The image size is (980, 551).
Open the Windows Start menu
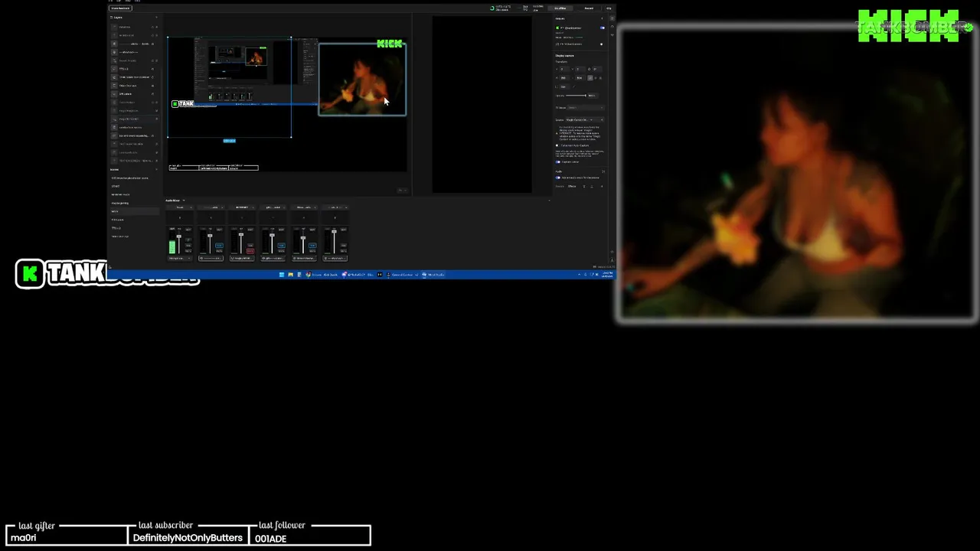(282, 275)
